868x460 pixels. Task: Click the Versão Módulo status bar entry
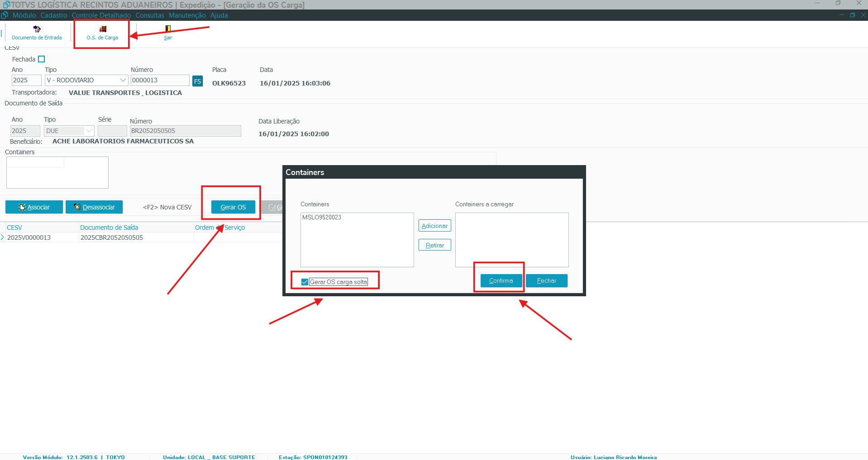point(74,457)
